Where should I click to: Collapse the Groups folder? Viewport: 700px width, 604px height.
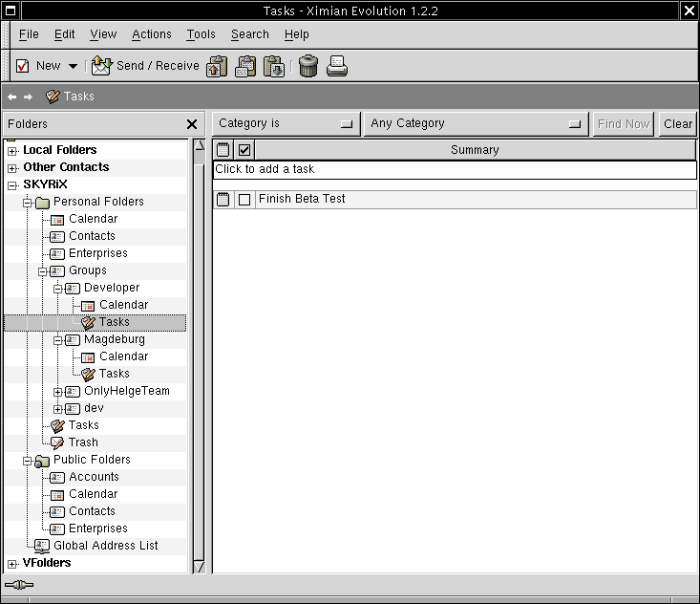tap(43, 271)
